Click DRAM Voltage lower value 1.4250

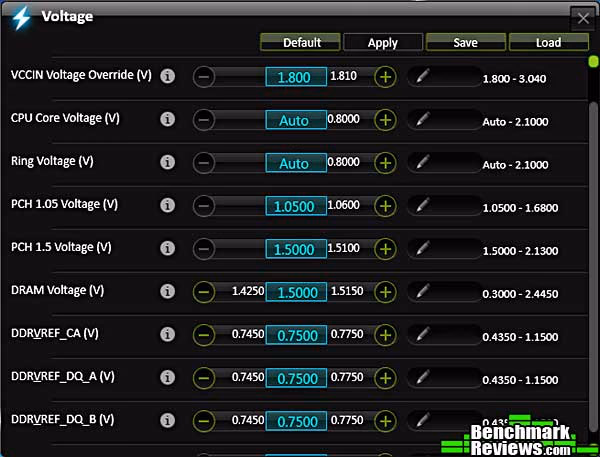tap(248, 291)
